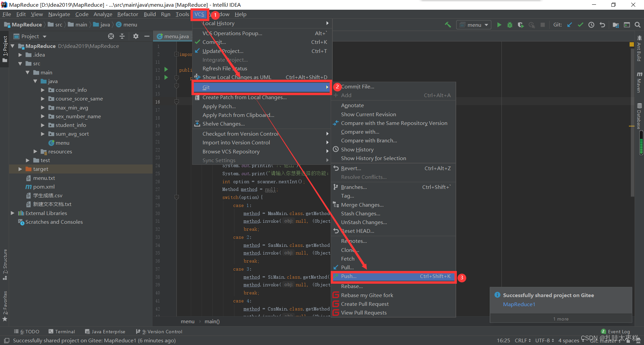Hide the Project panel with minus icon
The height and width of the screenshot is (345, 644).
(x=147, y=36)
